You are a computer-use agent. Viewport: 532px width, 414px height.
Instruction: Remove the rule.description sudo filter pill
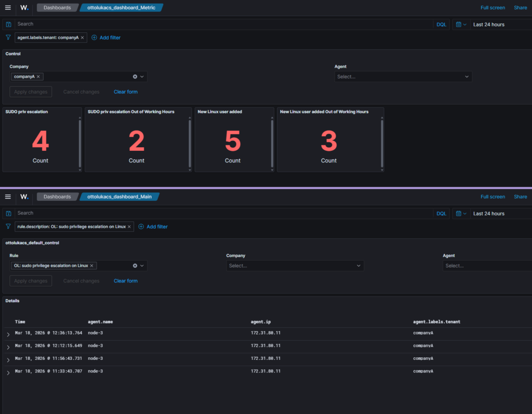pos(129,227)
